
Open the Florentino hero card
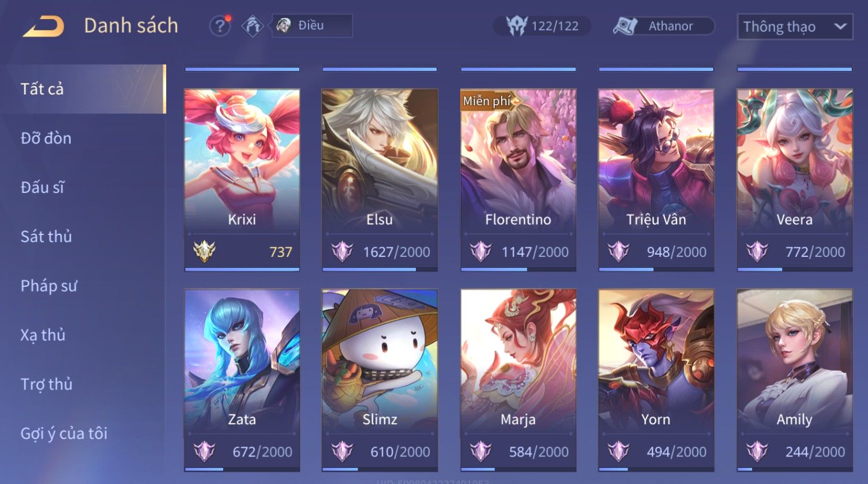(518, 180)
